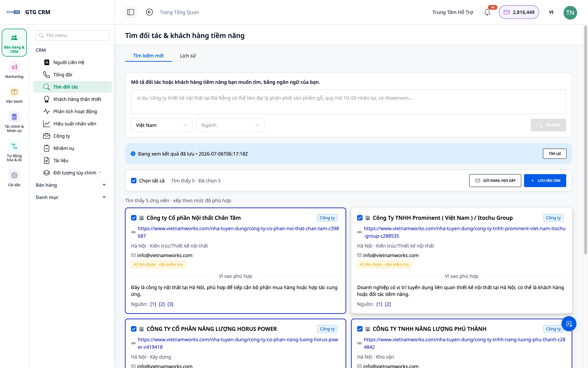Click the search icon in Tìm menu field

click(41, 35)
